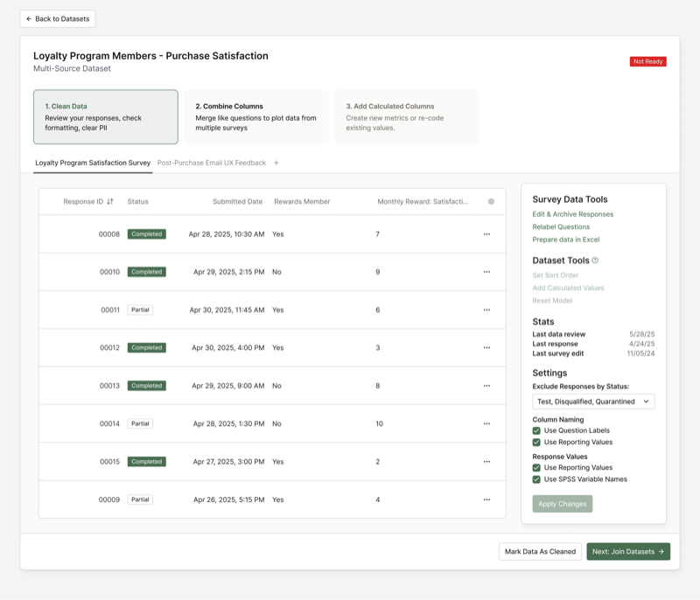Click Apply Changes button
The height and width of the screenshot is (600, 700).
pos(562,504)
